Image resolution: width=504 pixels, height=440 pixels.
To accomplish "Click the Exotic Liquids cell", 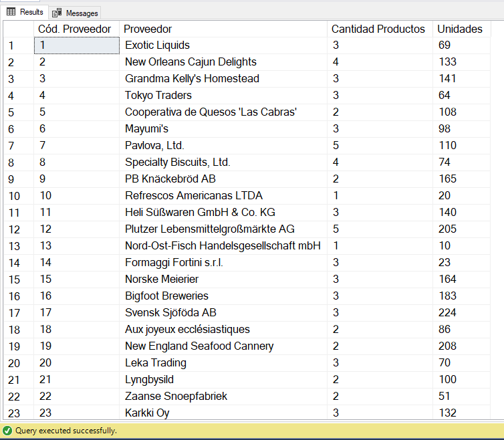I will [x=223, y=45].
